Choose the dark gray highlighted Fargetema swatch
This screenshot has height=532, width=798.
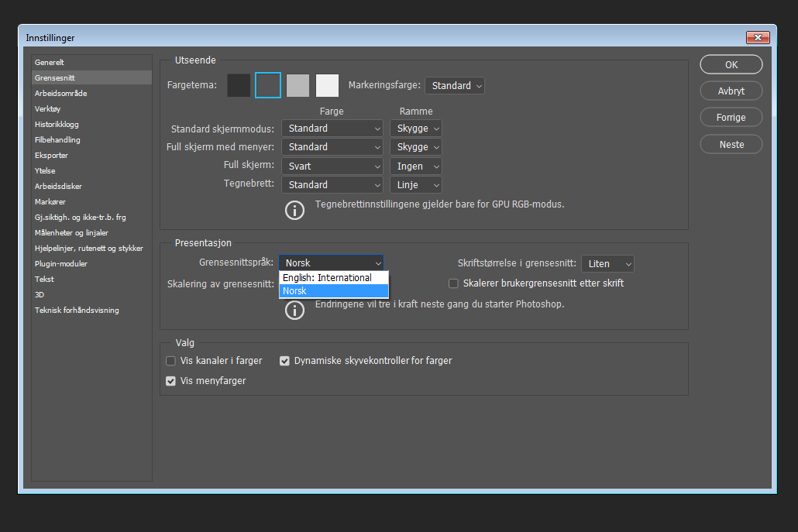pyautogui.click(x=268, y=85)
